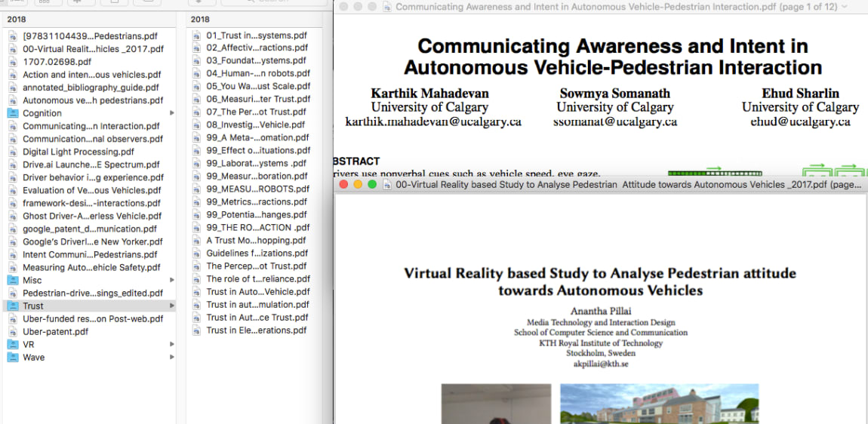Image resolution: width=868 pixels, height=424 pixels.
Task: Click document icon in Virtual Reality PDF title bar
Action: pos(387,185)
